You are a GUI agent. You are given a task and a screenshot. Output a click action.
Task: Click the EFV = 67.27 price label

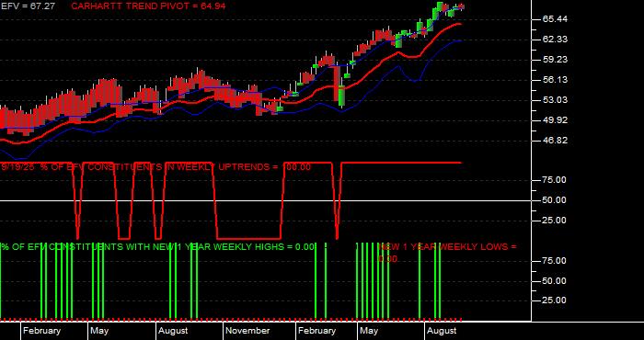pos(28,6)
